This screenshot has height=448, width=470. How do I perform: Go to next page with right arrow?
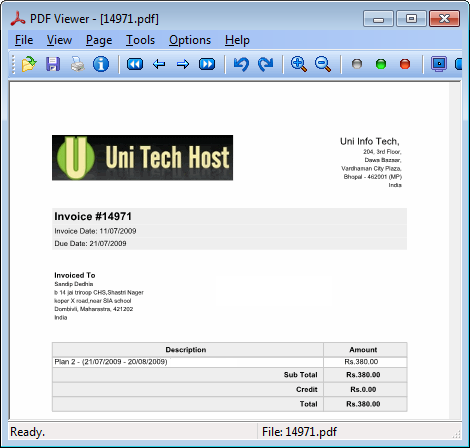183,64
